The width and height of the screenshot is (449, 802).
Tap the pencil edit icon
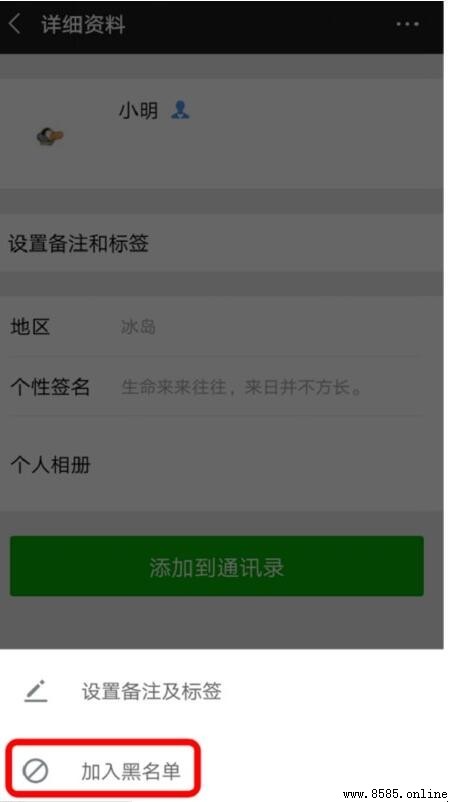coord(36,690)
